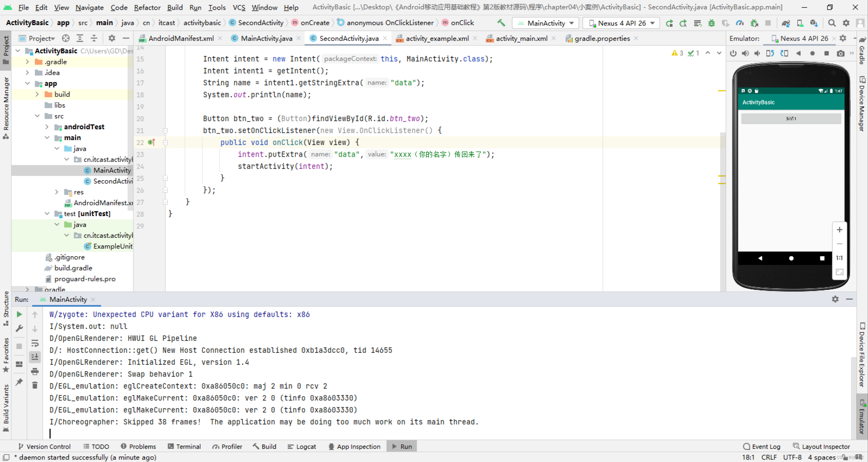Pin the Run tab with pushpin
Image resolution: width=868 pixels, height=462 pixels.
tap(19, 382)
